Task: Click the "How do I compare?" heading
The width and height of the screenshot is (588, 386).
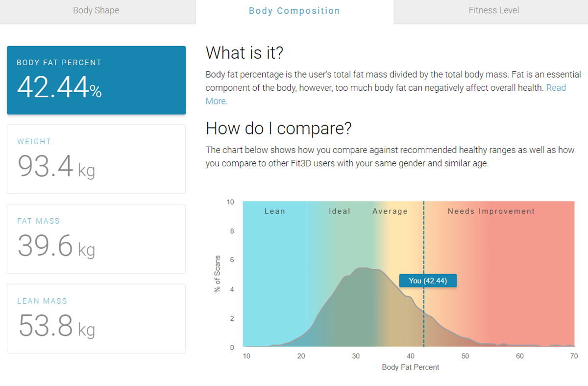Action: point(278,128)
